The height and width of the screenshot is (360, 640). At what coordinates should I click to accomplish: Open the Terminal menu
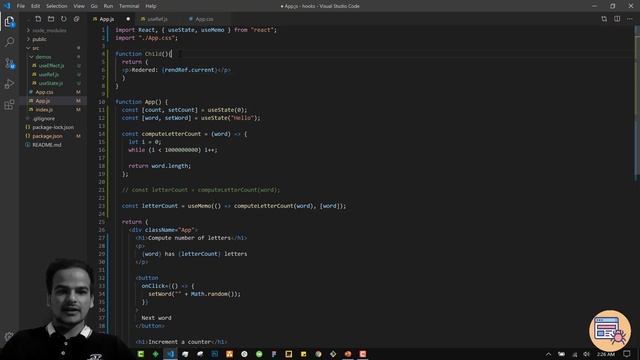click(x=129, y=6)
